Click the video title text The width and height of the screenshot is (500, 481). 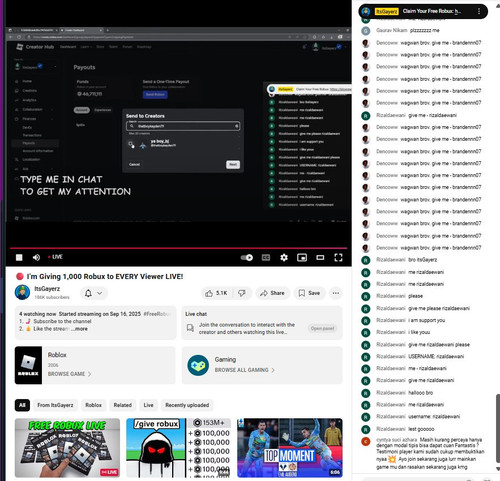[x=105, y=276]
